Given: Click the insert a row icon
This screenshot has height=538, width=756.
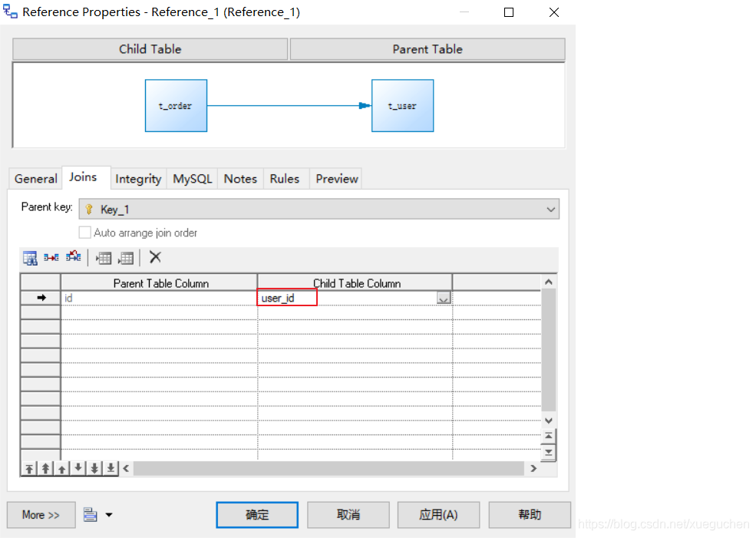Looking at the screenshot, I should 103,258.
